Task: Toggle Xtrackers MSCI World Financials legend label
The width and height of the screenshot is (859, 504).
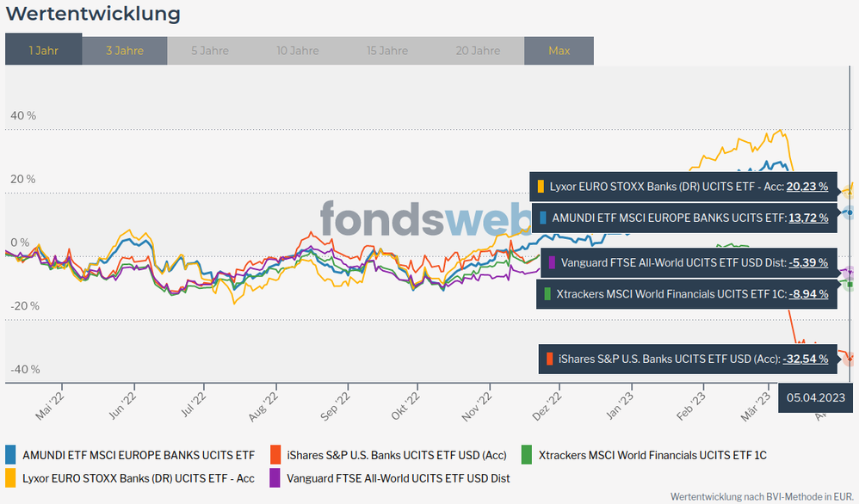Action: coord(652,454)
